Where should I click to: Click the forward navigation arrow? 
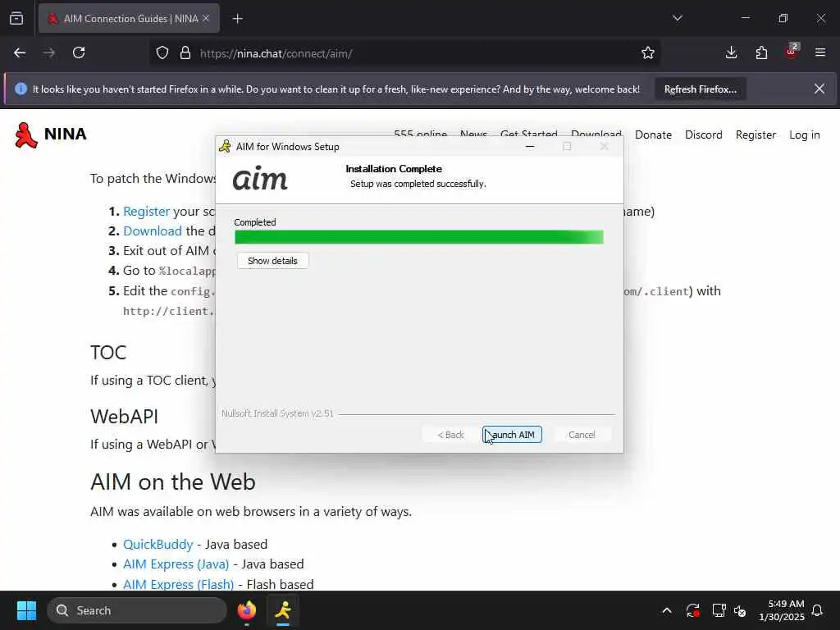click(x=49, y=53)
